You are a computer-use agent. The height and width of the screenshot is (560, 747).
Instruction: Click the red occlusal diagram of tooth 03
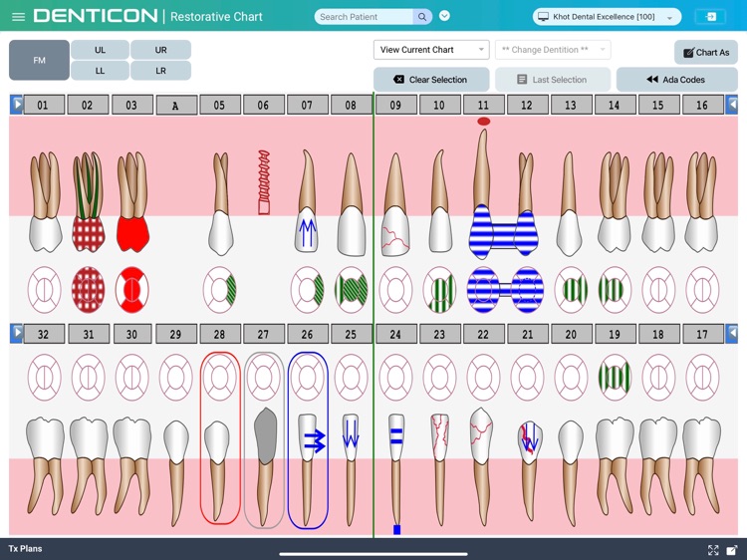coord(131,290)
